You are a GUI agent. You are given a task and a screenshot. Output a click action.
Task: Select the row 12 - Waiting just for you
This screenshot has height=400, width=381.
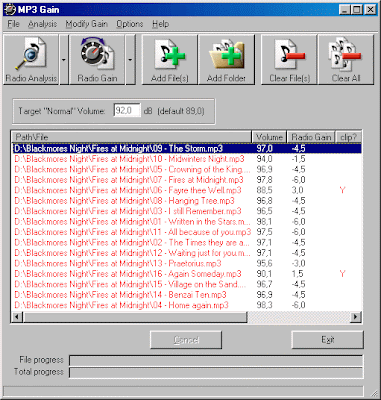click(187, 253)
